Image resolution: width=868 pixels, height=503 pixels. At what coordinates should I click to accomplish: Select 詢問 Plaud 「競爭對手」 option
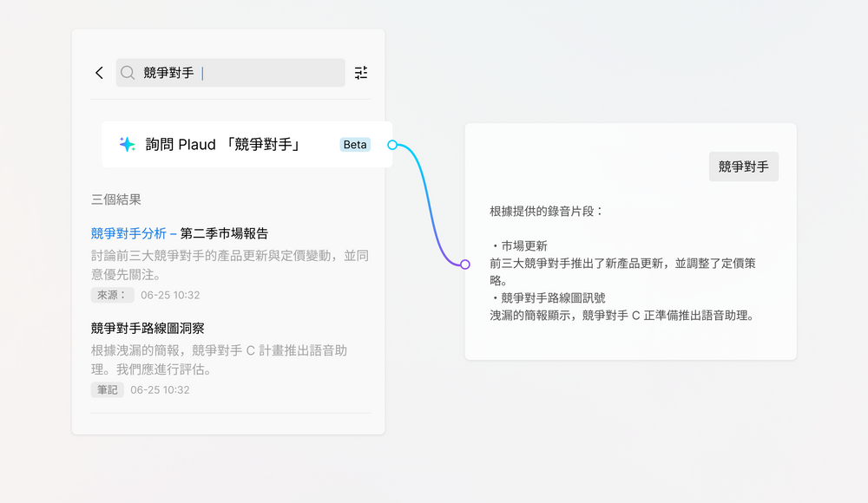(223, 145)
